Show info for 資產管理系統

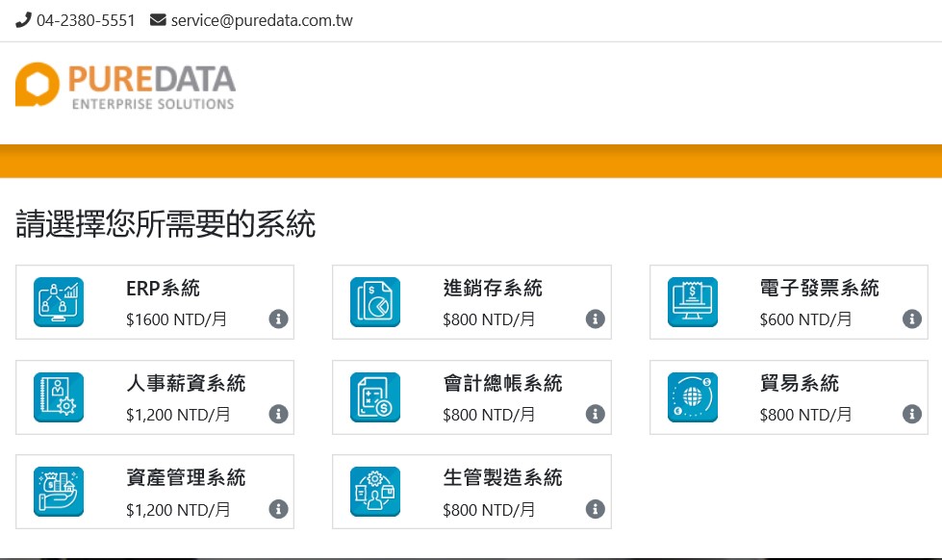[278, 509]
